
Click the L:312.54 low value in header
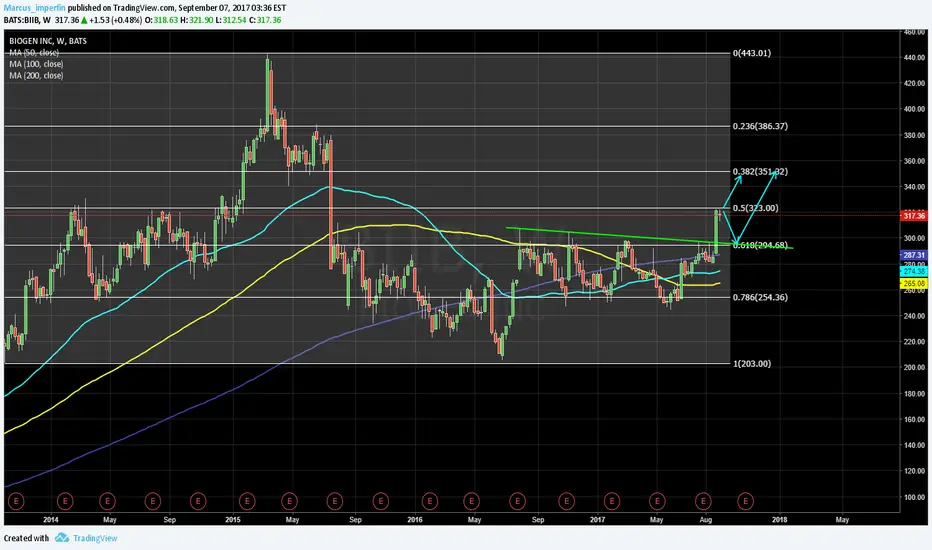coord(231,20)
